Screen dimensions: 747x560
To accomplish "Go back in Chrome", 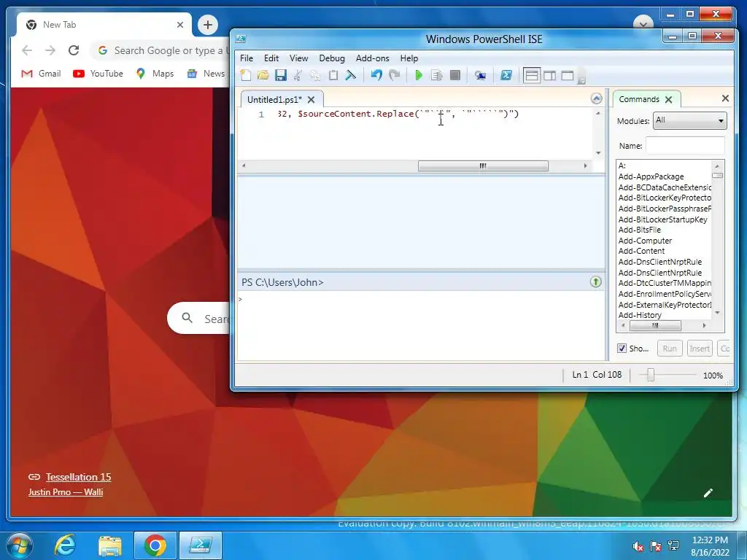I will click(27, 50).
